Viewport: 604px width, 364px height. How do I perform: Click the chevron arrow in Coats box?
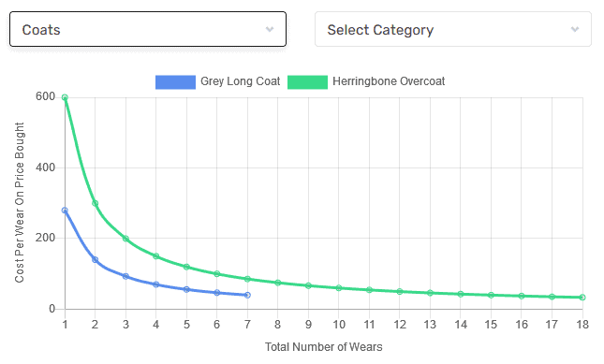point(270,29)
